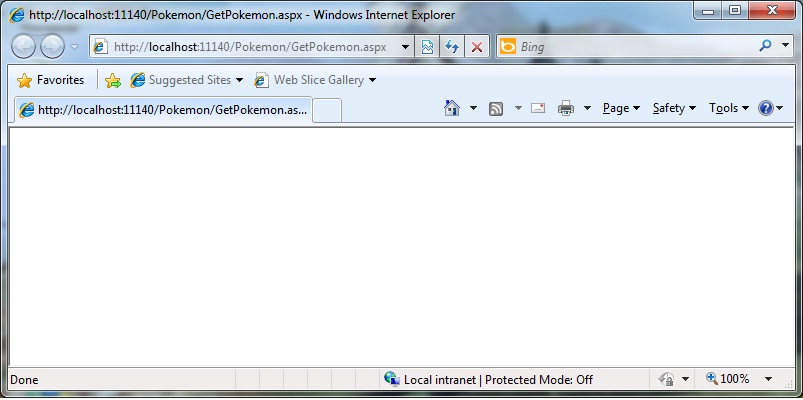This screenshot has width=803, height=400.
Task: Open the Safety menu
Action: [x=674, y=108]
